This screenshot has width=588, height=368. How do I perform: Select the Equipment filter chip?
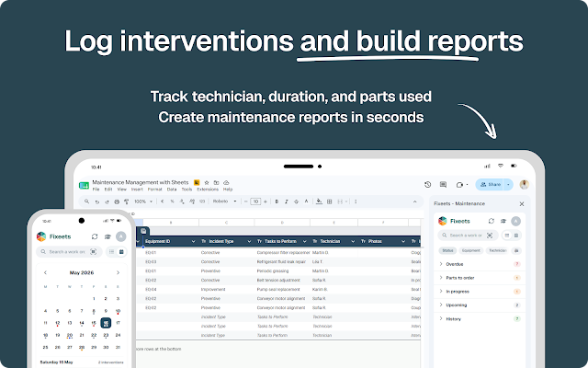click(x=471, y=250)
